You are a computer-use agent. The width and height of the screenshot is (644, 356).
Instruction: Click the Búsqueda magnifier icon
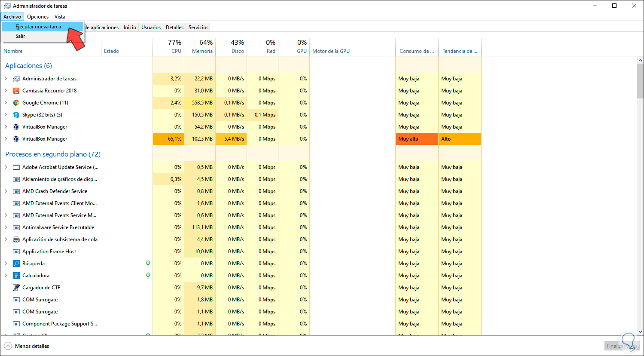pos(16,264)
